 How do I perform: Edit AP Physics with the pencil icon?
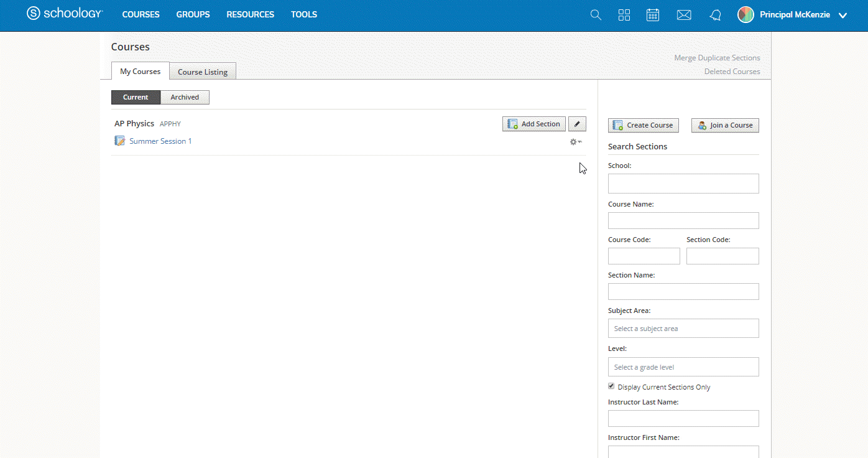pyautogui.click(x=577, y=123)
